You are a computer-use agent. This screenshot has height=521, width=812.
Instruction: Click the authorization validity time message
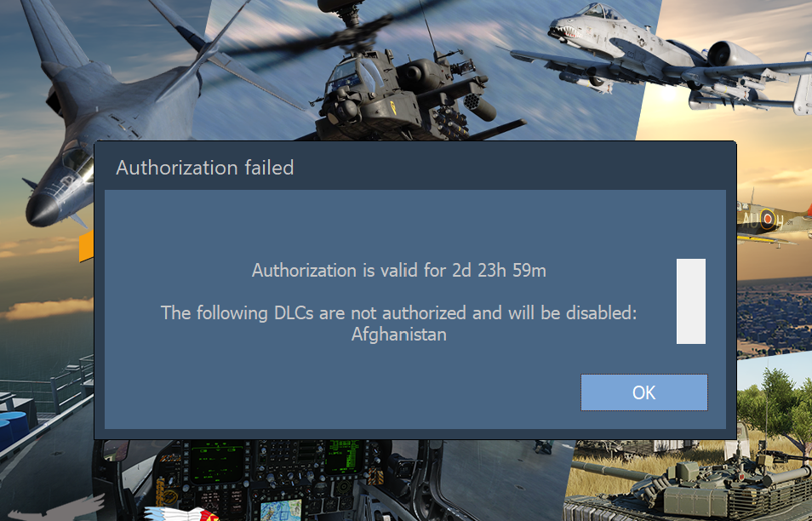398,271
